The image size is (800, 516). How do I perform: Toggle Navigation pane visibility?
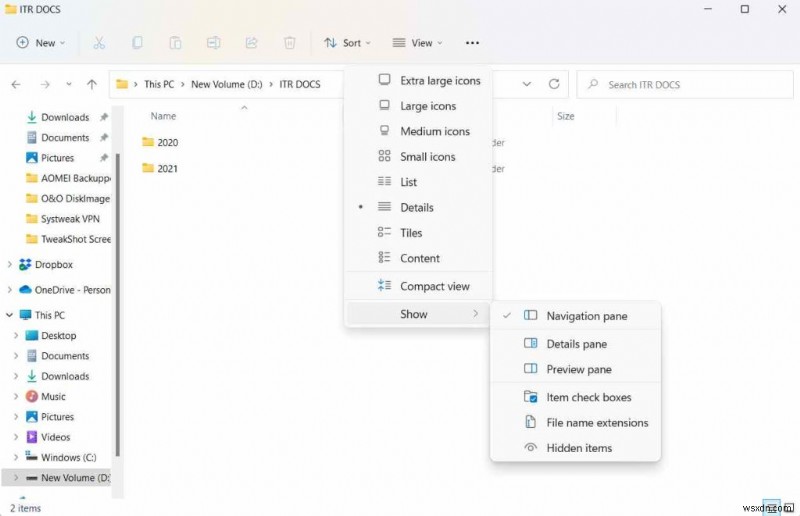(x=576, y=316)
